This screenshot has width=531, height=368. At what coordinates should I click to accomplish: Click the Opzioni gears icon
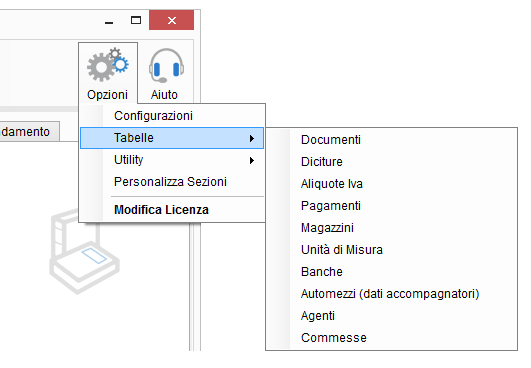pyautogui.click(x=108, y=64)
